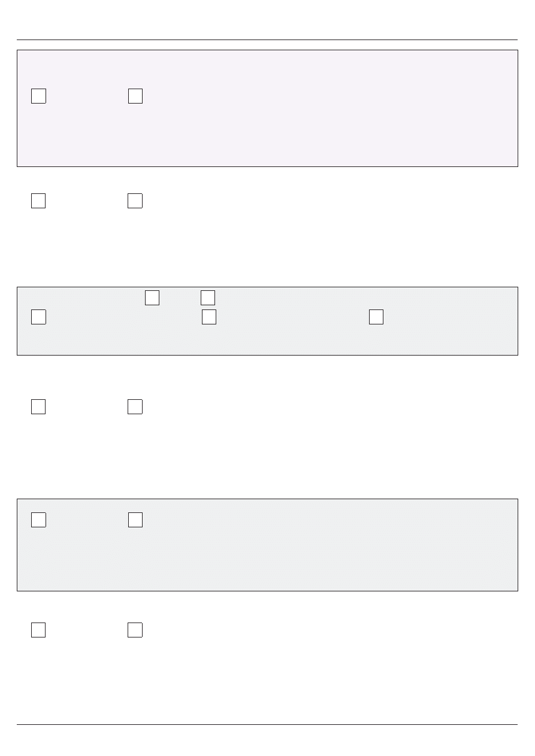535x756 pixels.
Task: Click the horizontal rule at the page bottom
Action: [267, 725]
